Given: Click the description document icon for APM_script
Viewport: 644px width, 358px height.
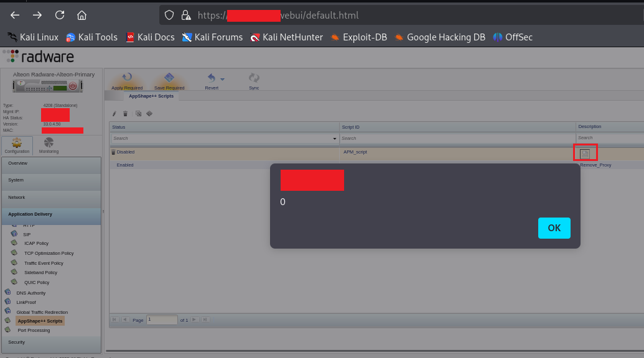Looking at the screenshot, I should (584, 153).
